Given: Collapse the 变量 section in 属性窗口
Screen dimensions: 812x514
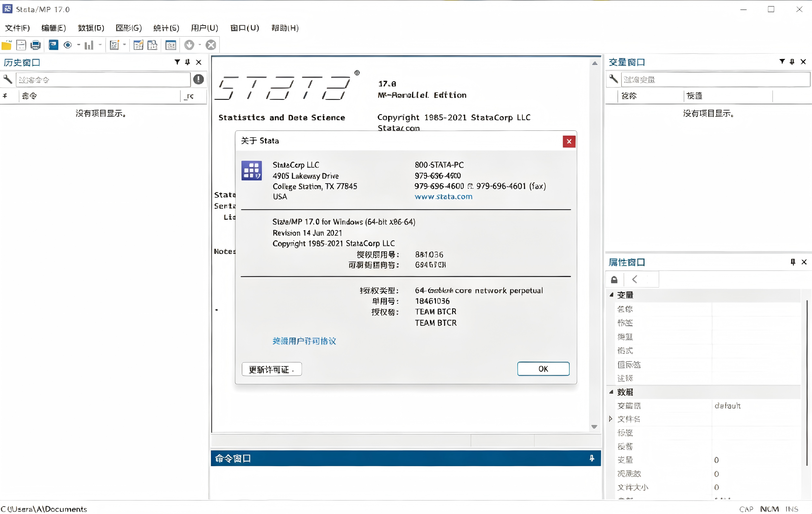Looking at the screenshot, I should pos(612,295).
